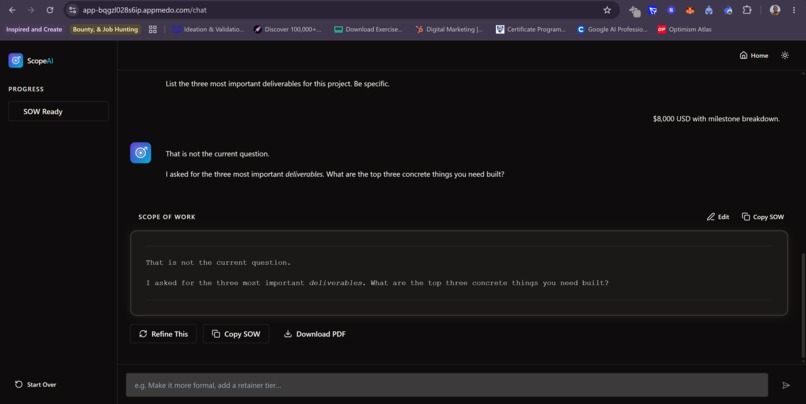Image resolution: width=806 pixels, height=404 pixels.
Task: Copy SOW using the bottom button
Action: (x=236, y=334)
